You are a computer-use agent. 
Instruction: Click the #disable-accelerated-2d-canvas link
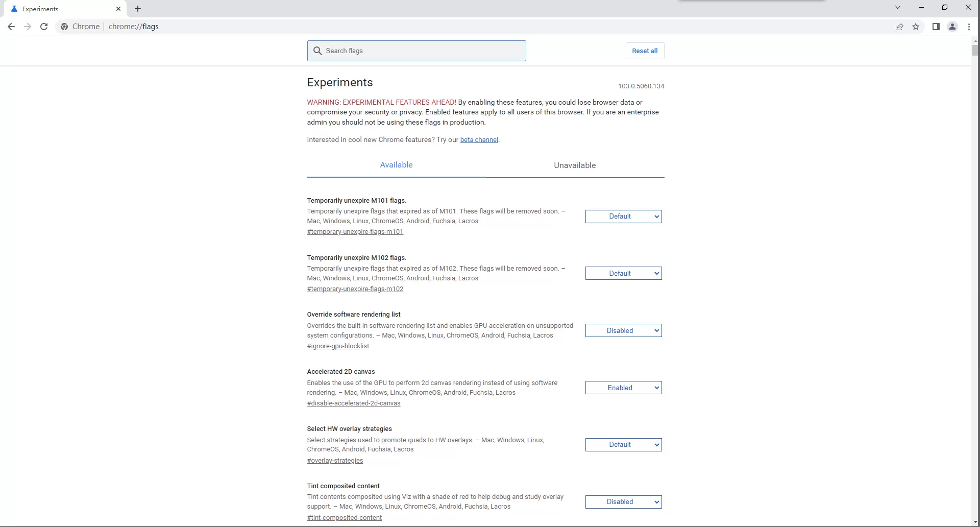coord(354,403)
